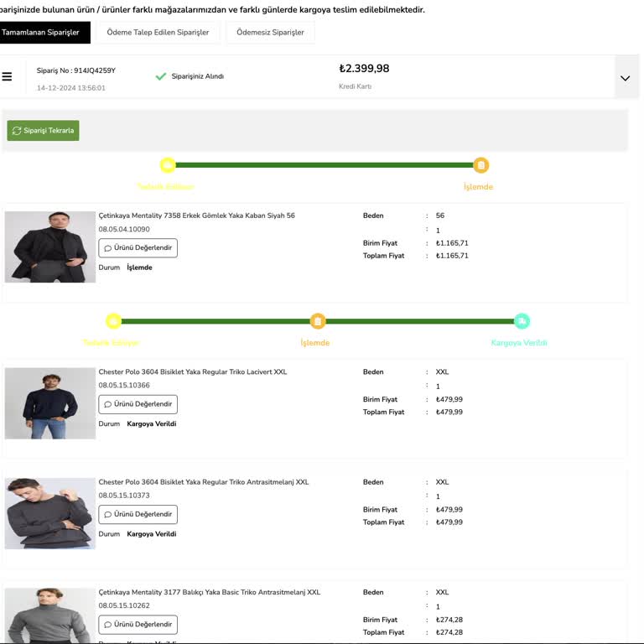
Task: Click the second tracker's green progress bar
Action: coord(318,321)
